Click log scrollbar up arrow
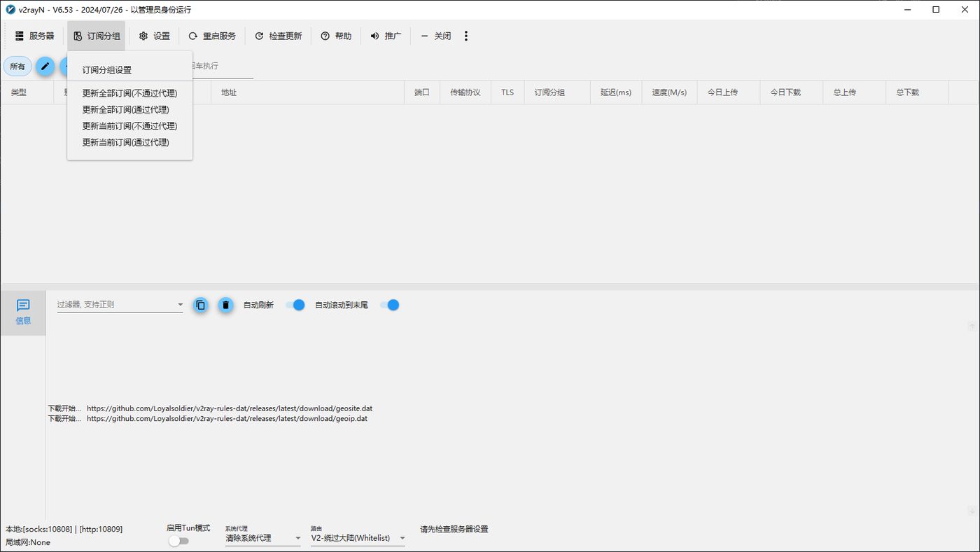This screenshot has height=552, width=980. click(x=972, y=326)
